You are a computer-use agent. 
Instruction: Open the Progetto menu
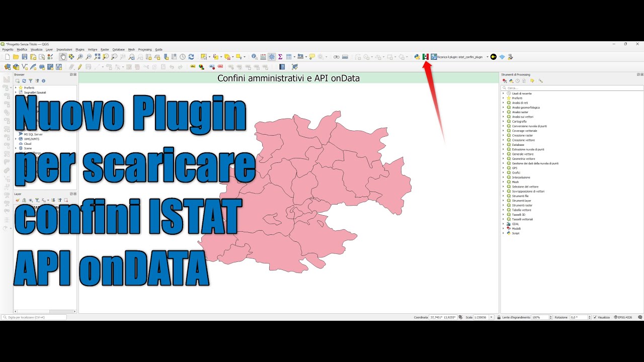pos(8,50)
